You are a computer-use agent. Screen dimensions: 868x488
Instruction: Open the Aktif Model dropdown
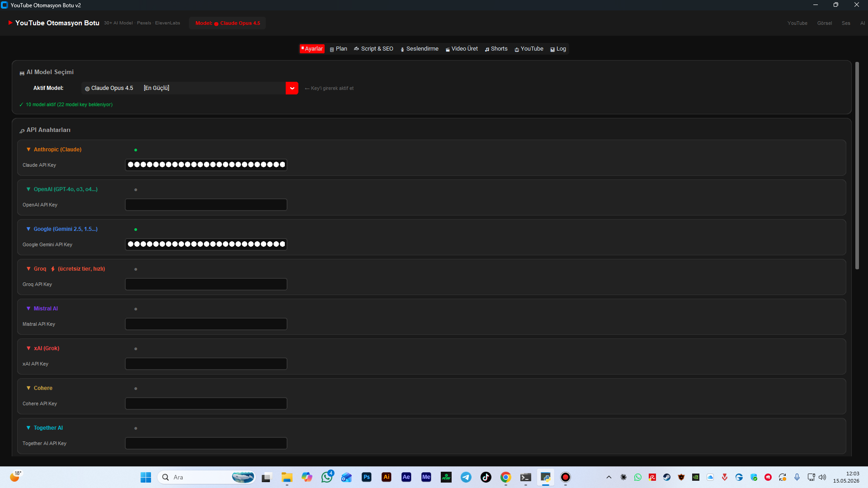click(292, 88)
